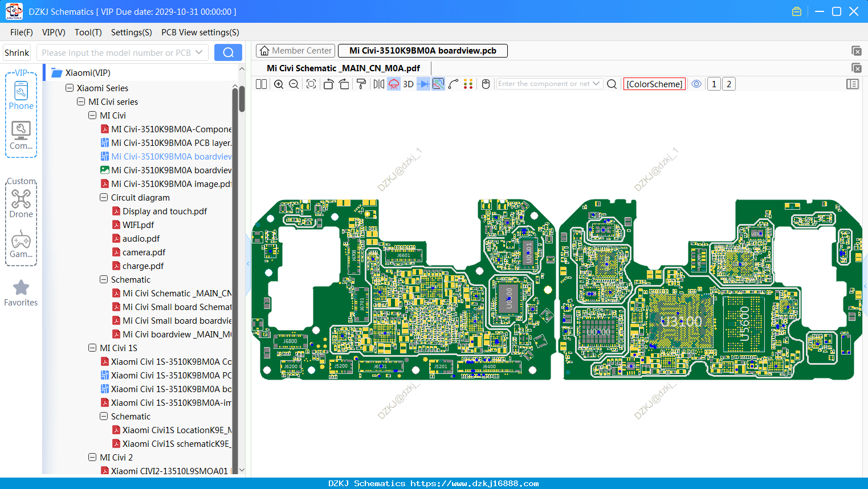Rotate the board clockwise
The width and height of the screenshot is (868, 489).
[x=344, y=84]
